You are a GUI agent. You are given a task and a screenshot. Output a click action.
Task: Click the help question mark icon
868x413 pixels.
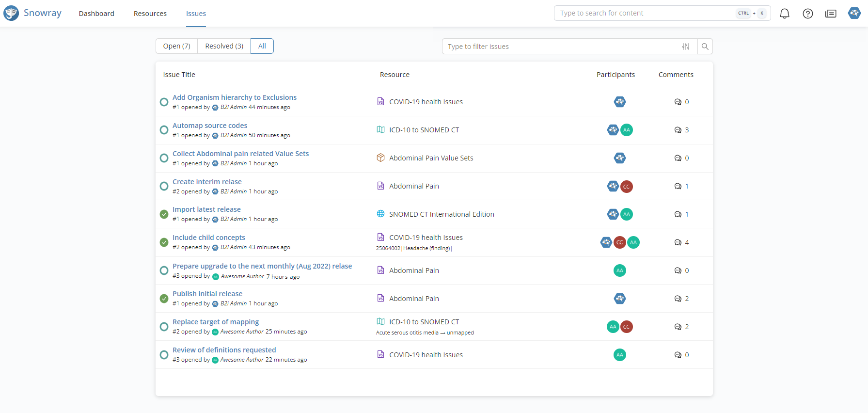pos(807,14)
